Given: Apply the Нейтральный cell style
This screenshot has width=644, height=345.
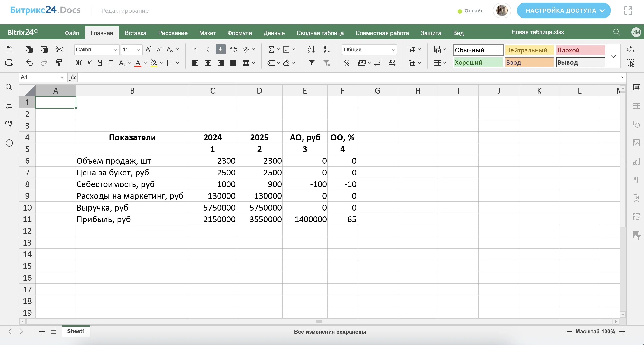Looking at the screenshot, I should tap(529, 50).
